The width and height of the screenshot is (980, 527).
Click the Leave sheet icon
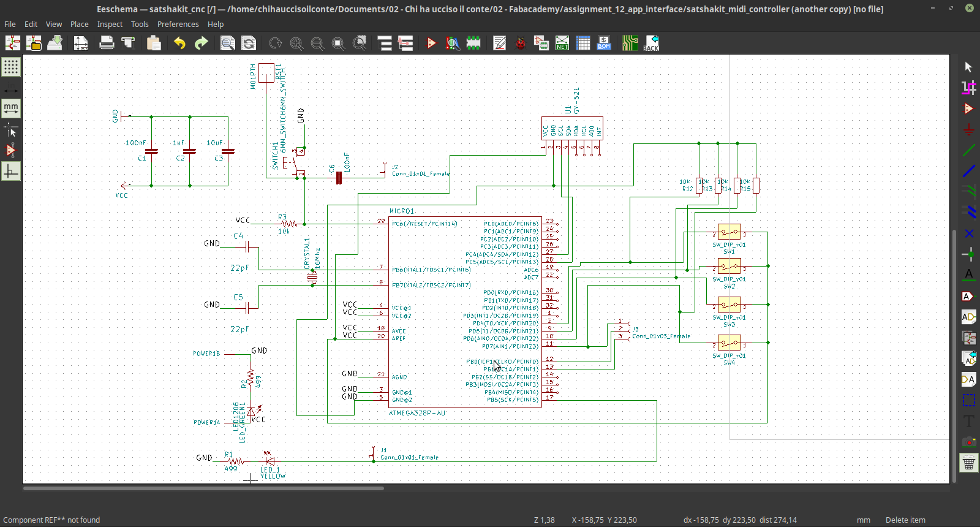pos(405,43)
